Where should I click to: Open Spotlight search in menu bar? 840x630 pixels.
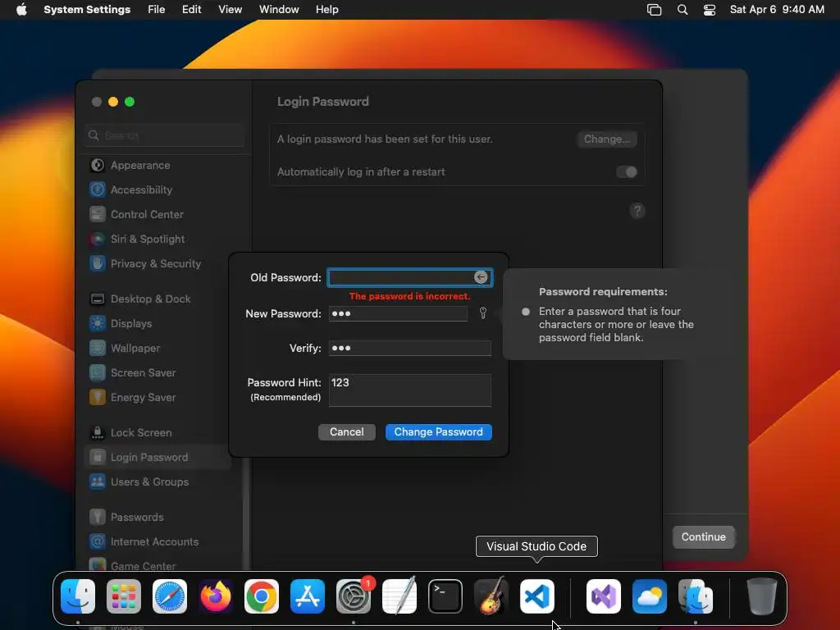[682, 10]
